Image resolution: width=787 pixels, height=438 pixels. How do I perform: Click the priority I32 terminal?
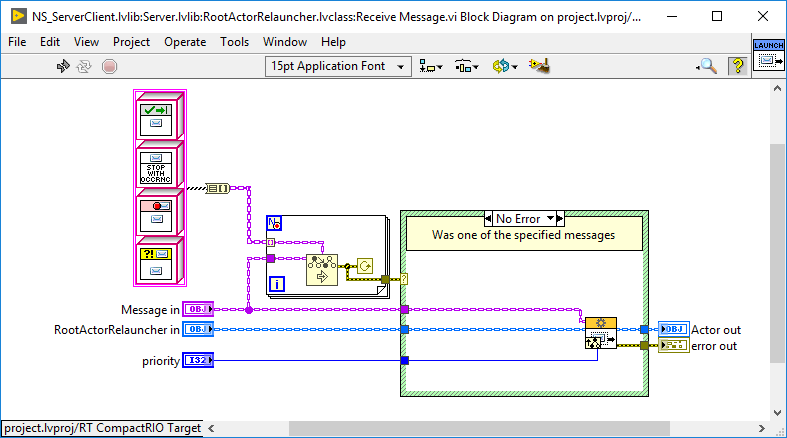point(198,360)
